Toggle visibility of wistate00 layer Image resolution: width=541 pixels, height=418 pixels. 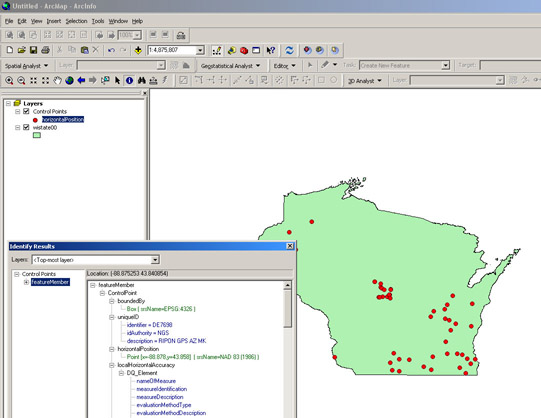click(26, 127)
